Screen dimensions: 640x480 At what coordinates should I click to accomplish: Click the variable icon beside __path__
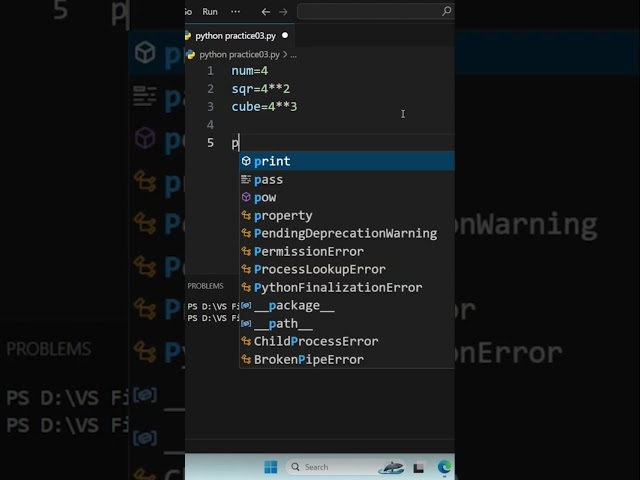(246, 323)
